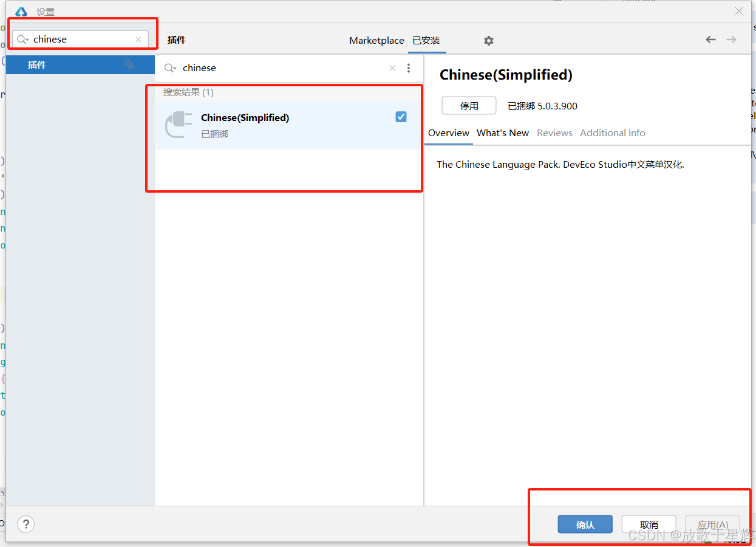Click the Chinese Language Pack description text
756x547 pixels.
(560, 165)
